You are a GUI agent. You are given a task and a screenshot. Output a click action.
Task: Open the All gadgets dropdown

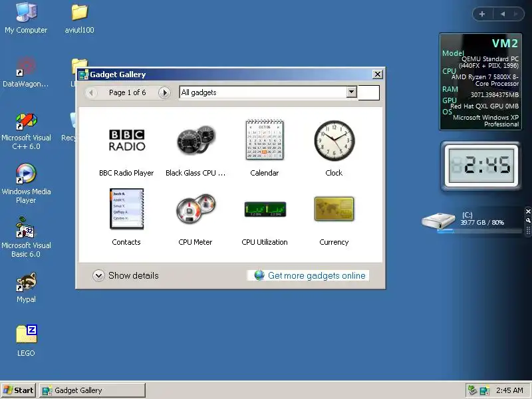tap(352, 92)
